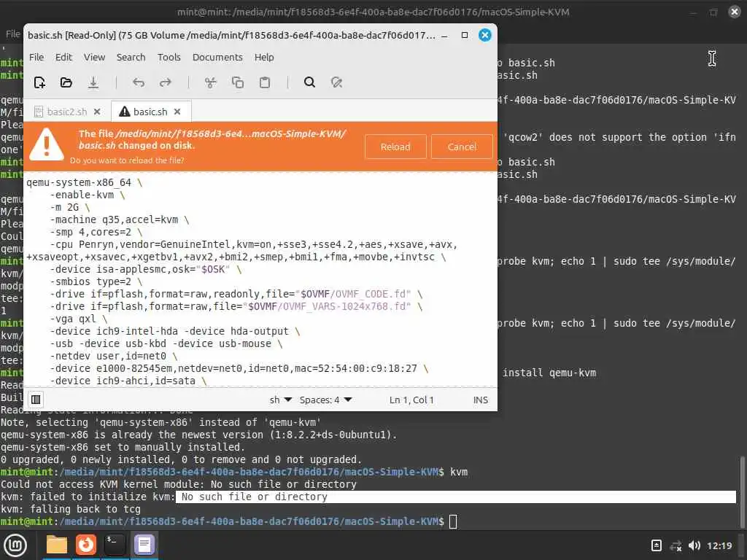Click the removable drives tray icon
The image size is (747, 560).
point(656,545)
